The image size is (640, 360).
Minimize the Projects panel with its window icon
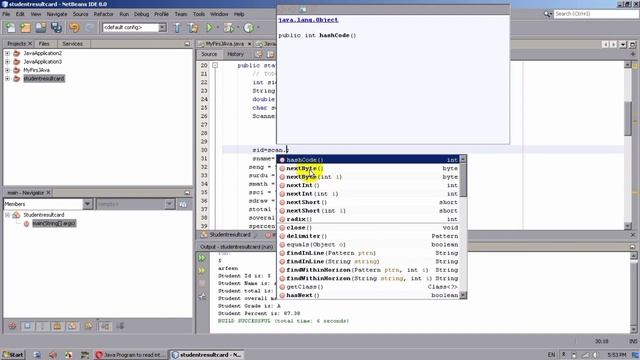pyautogui.click(x=187, y=44)
